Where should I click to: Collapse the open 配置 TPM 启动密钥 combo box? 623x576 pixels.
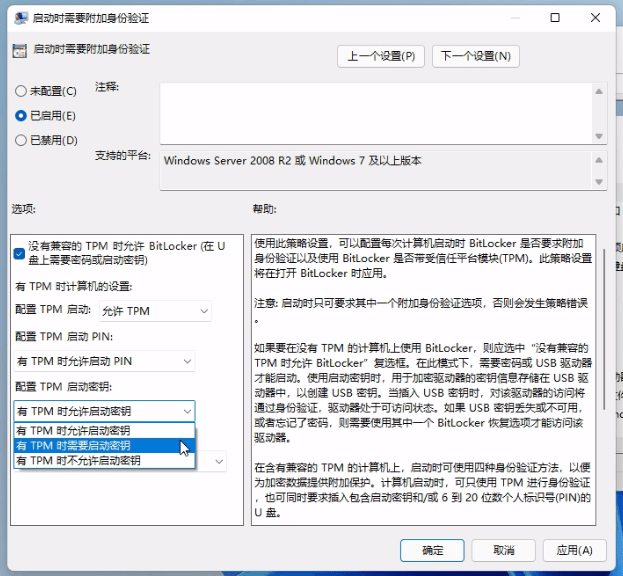104,411
